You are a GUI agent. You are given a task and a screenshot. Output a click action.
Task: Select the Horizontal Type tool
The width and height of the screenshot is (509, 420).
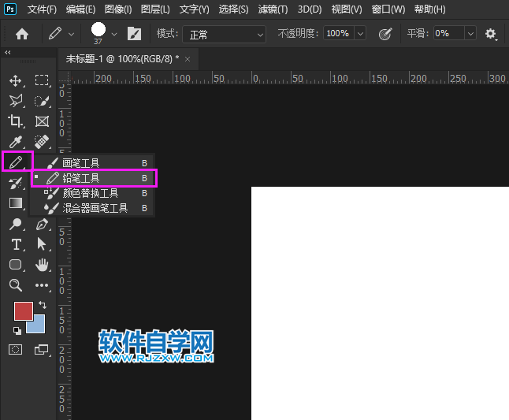15,244
